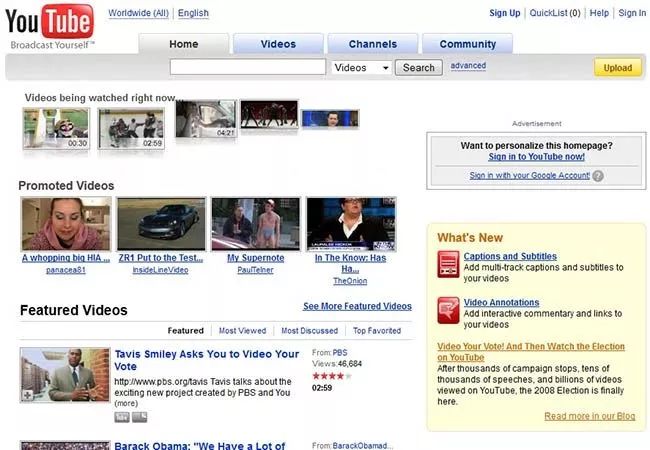Visit InsideLineVideo channel
Viewport: 650px width, 450px height.
(x=160, y=270)
